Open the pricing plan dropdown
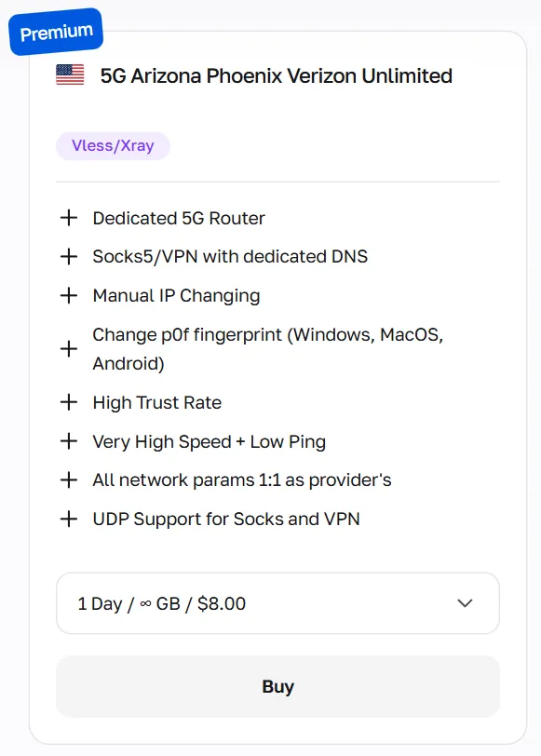The width and height of the screenshot is (541, 756). 277,603
